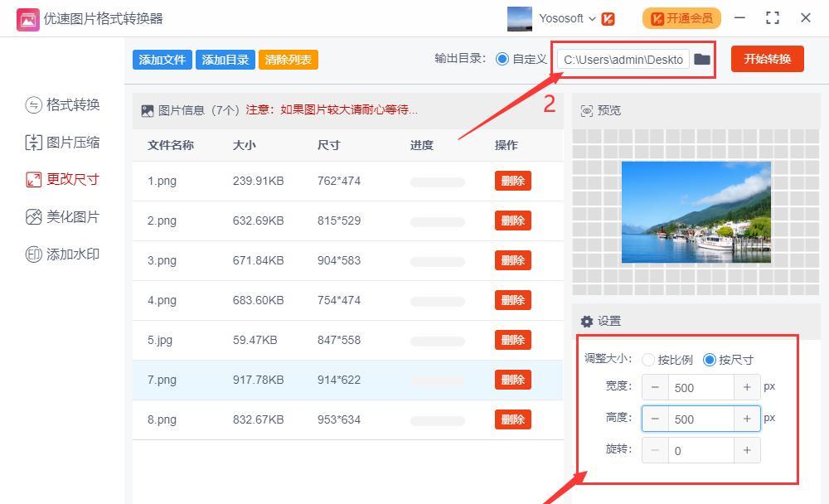The height and width of the screenshot is (504, 829).
Task: Increase 高度 with plus button
Action: coord(747,419)
